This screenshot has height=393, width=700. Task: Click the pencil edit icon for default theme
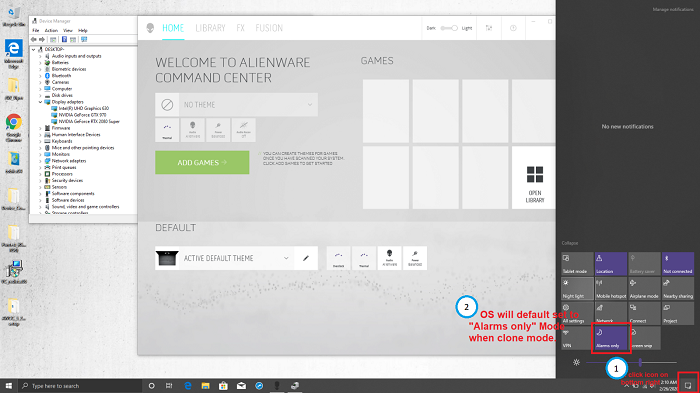pyautogui.click(x=306, y=258)
